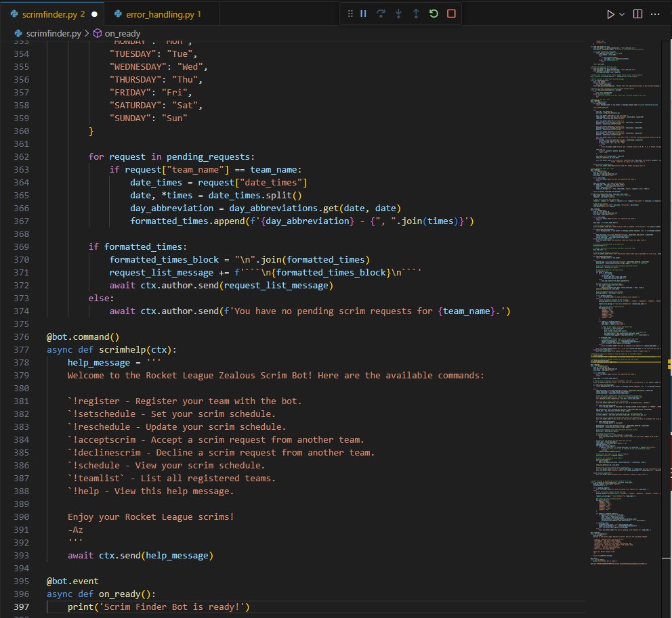Click the Step Out debug button
Viewport: 672px width, 618px height.
(x=416, y=14)
